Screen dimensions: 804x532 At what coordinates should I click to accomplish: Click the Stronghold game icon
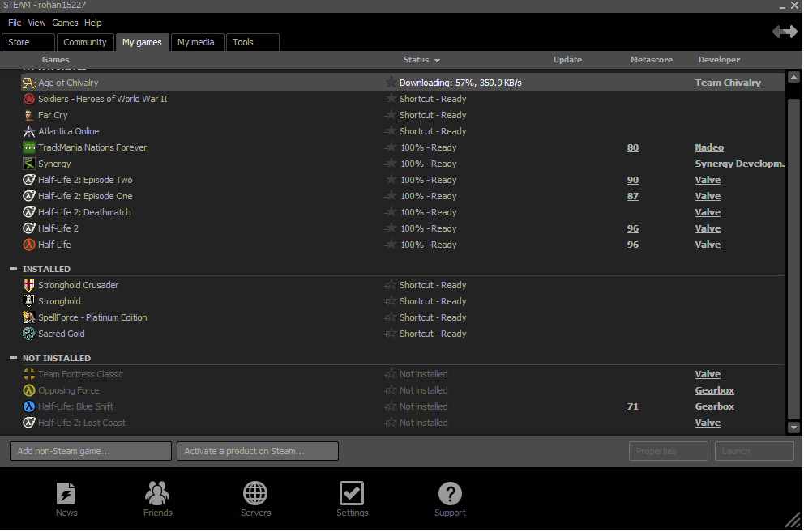(x=28, y=301)
